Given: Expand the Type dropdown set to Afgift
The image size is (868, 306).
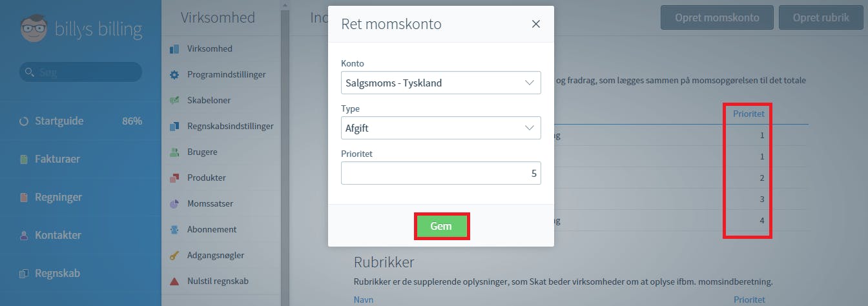Looking at the screenshot, I should [x=441, y=128].
